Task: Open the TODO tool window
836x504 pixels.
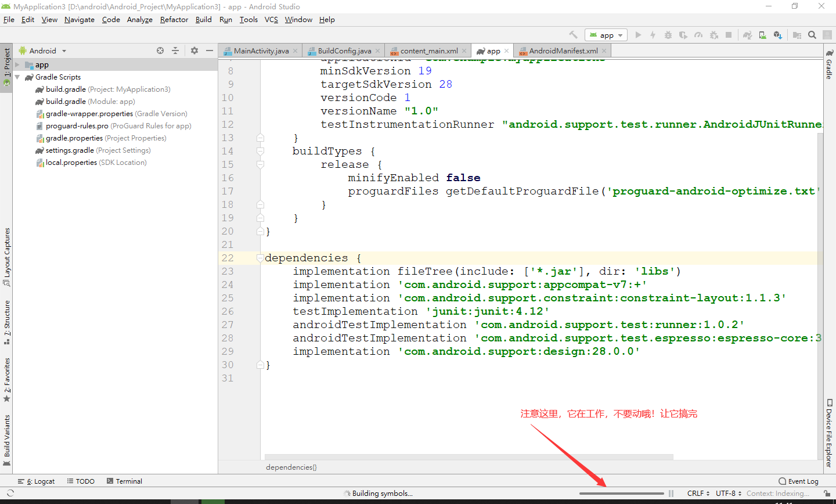Action: click(x=81, y=481)
